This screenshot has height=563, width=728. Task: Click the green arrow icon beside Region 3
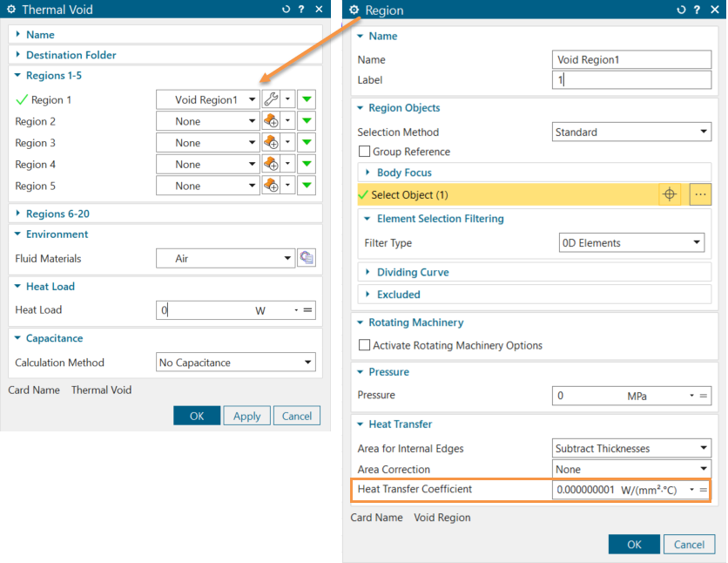coord(307,143)
